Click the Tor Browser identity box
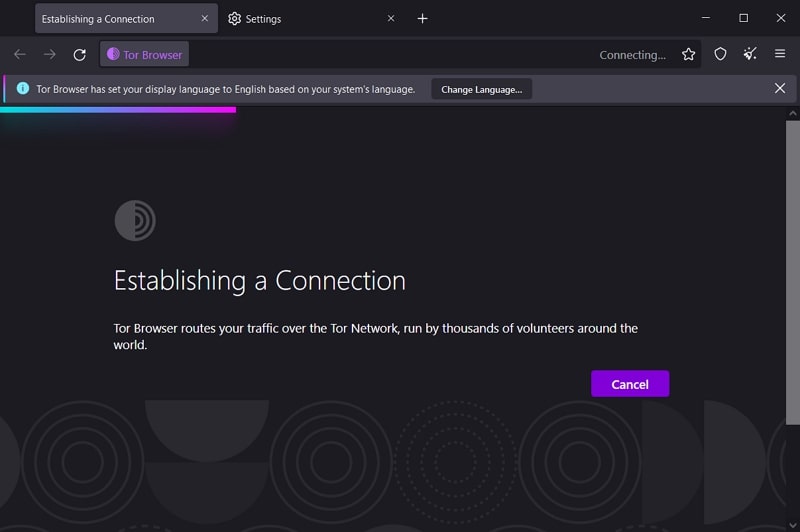Screen dimensions: 800x532 (x=144, y=55)
